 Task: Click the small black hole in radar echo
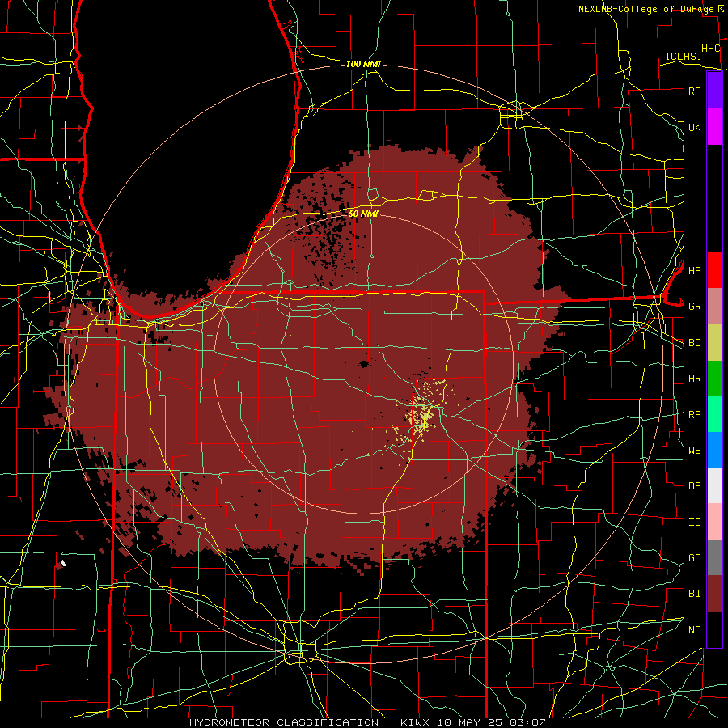pos(364,364)
